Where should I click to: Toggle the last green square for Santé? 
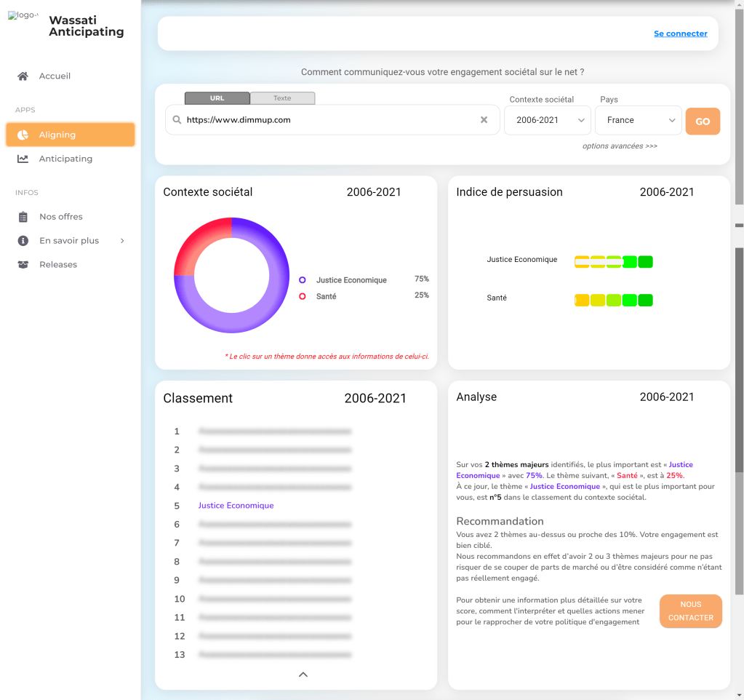coord(644,299)
